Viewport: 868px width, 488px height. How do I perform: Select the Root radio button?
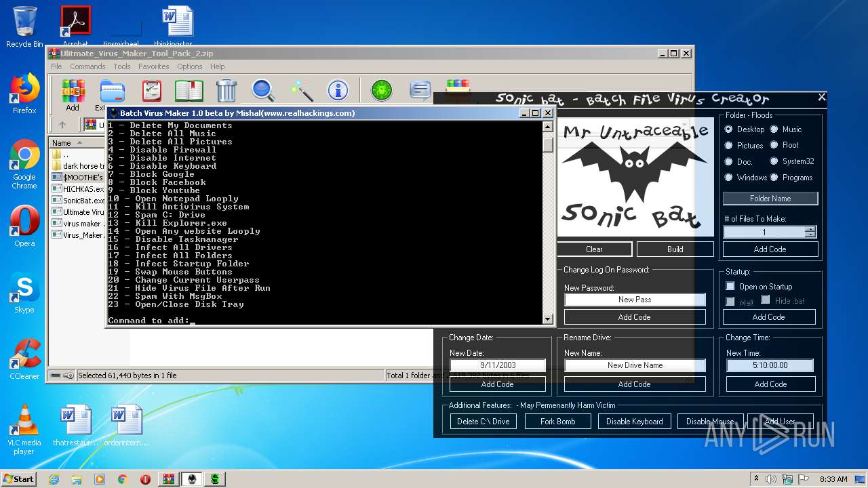pyautogui.click(x=774, y=145)
